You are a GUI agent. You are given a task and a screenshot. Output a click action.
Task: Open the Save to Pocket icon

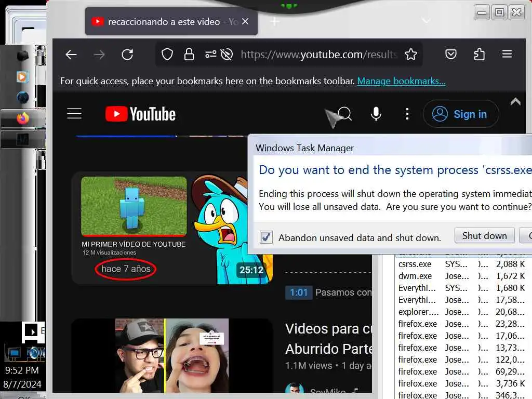(450, 54)
